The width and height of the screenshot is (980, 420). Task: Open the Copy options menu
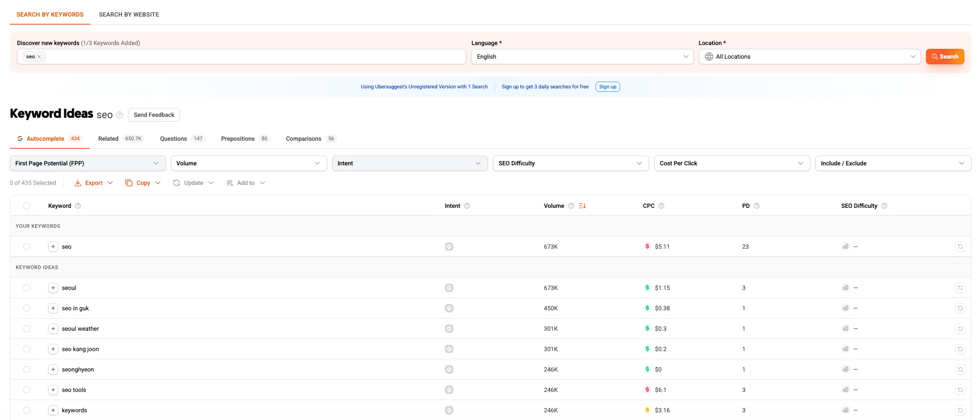(x=143, y=183)
